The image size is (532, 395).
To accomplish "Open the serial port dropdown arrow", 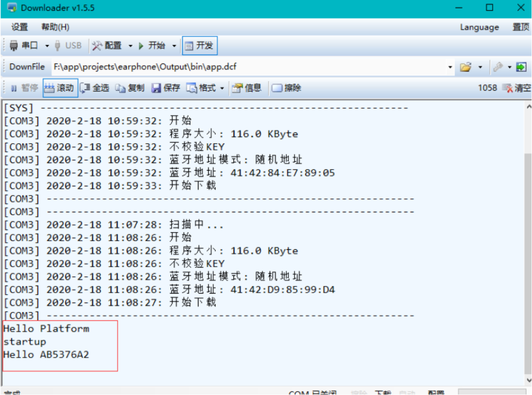I will [x=47, y=46].
